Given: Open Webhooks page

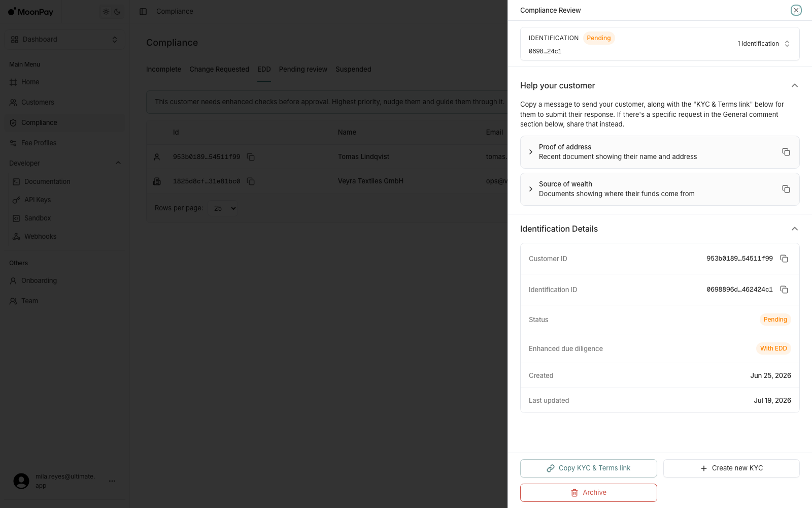Looking at the screenshot, I should (x=66, y=236).
